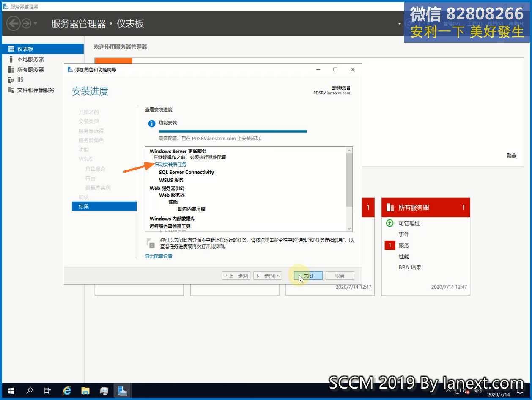The width and height of the screenshot is (532, 400).
Task: Open the 工具(T) menu
Action: click(x=474, y=24)
